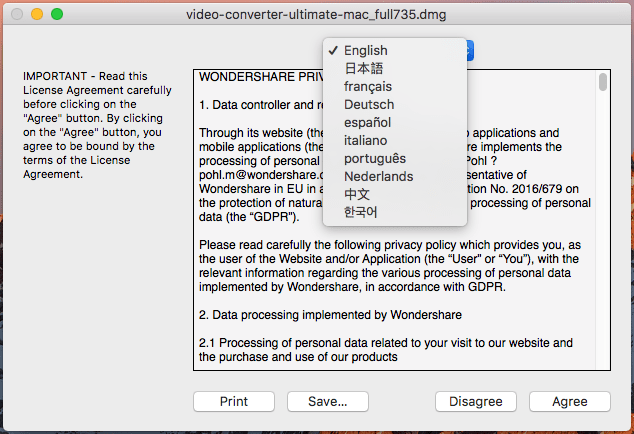Click '1. Data controller and' heading line

click(x=261, y=105)
